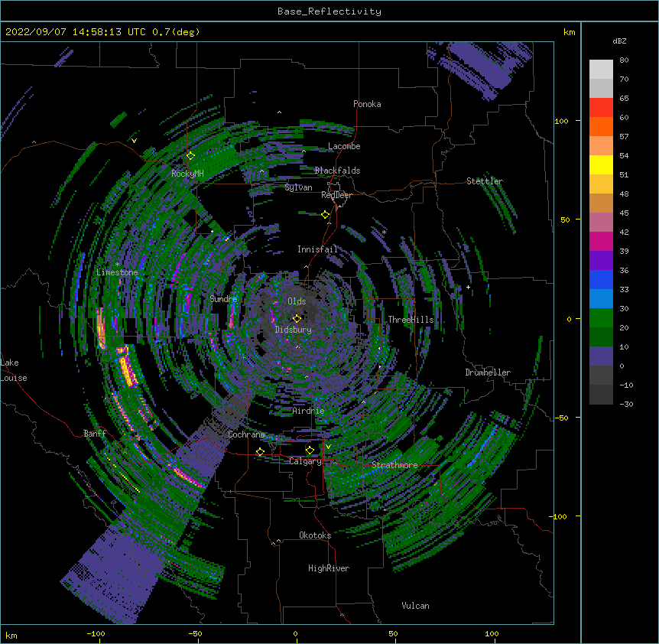Screen dimensions: 659x644
Task: Click the HighRiver town label
Action: pyautogui.click(x=329, y=568)
